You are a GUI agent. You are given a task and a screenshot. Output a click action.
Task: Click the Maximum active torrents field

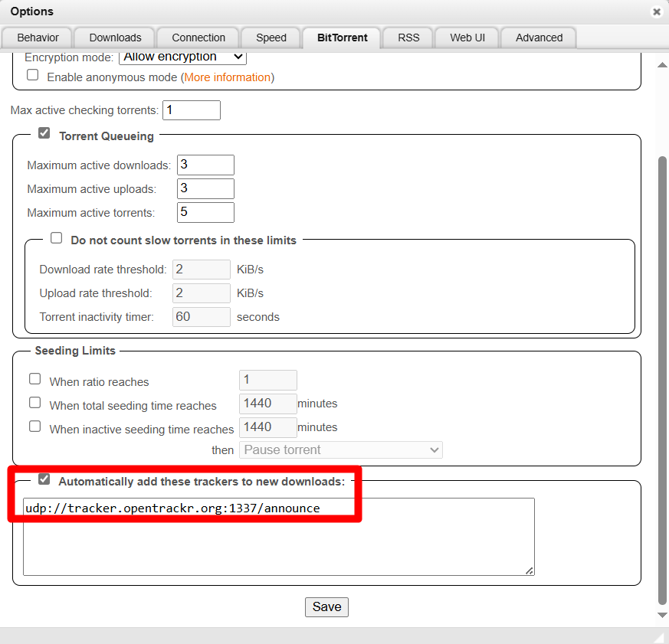pos(205,212)
